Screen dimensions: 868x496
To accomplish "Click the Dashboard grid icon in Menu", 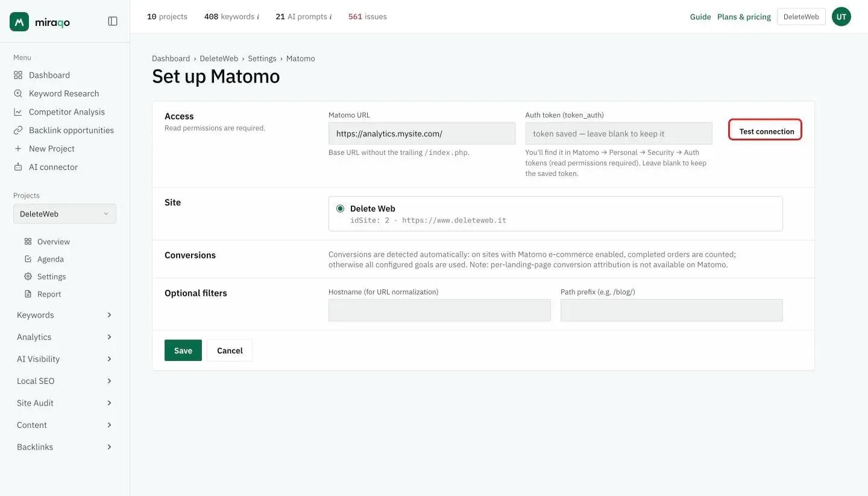I will [18, 75].
